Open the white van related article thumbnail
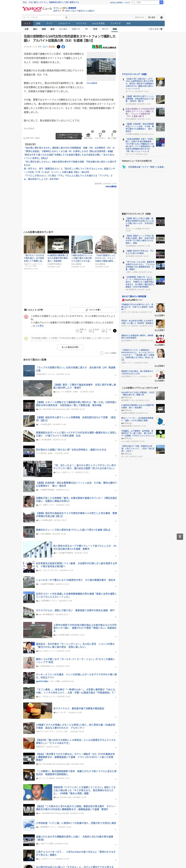 pos(58,244)
